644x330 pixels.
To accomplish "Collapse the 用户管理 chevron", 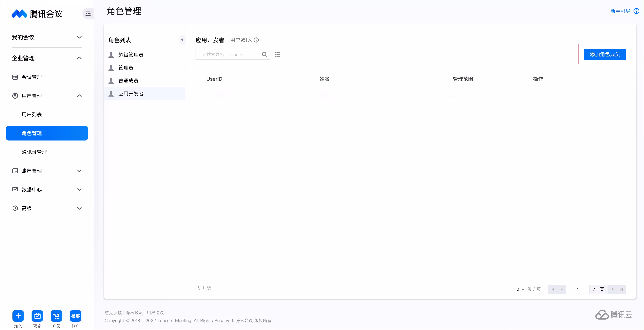I will (79, 96).
